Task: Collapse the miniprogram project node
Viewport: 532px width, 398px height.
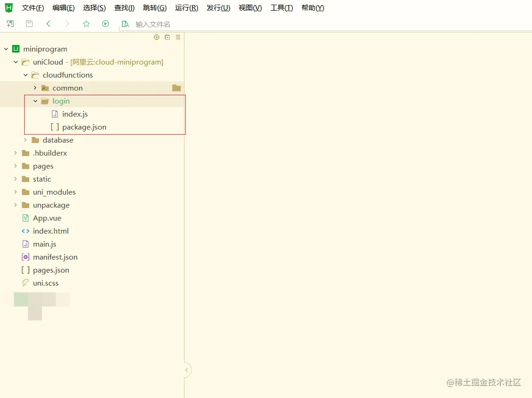Action: click(x=6, y=49)
